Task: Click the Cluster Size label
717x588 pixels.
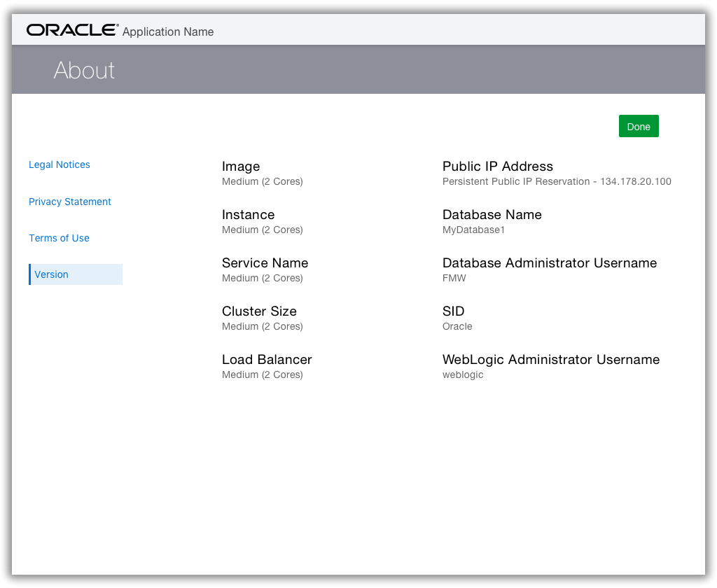Action: click(x=259, y=311)
